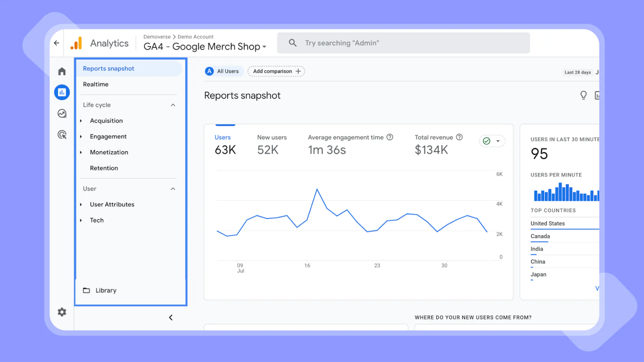644x362 pixels.
Task: Open the Explore icon in sidebar
Action: coord(62,113)
